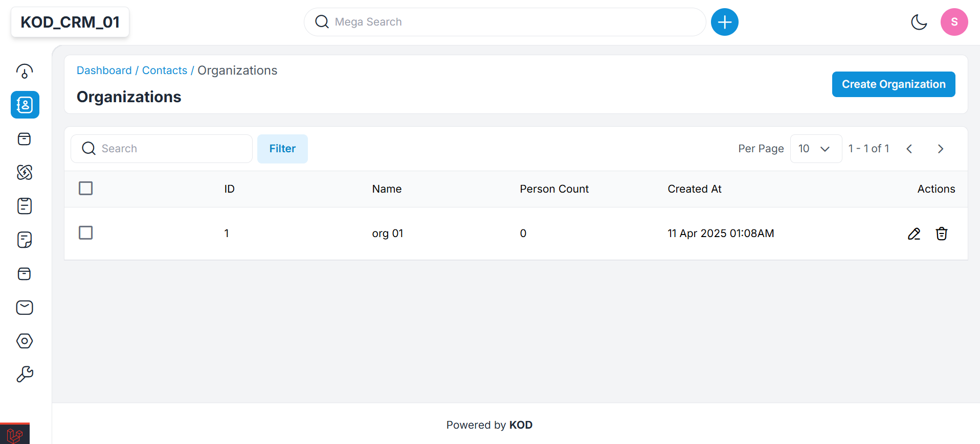The width and height of the screenshot is (980, 444).
Task: Expand the Per Page dropdown showing 10
Action: (x=815, y=149)
